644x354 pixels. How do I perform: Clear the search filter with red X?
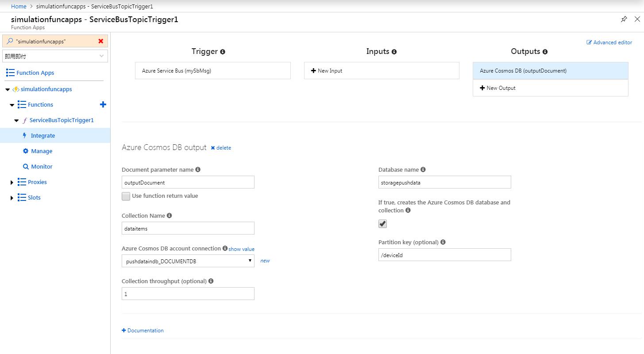click(x=101, y=41)
